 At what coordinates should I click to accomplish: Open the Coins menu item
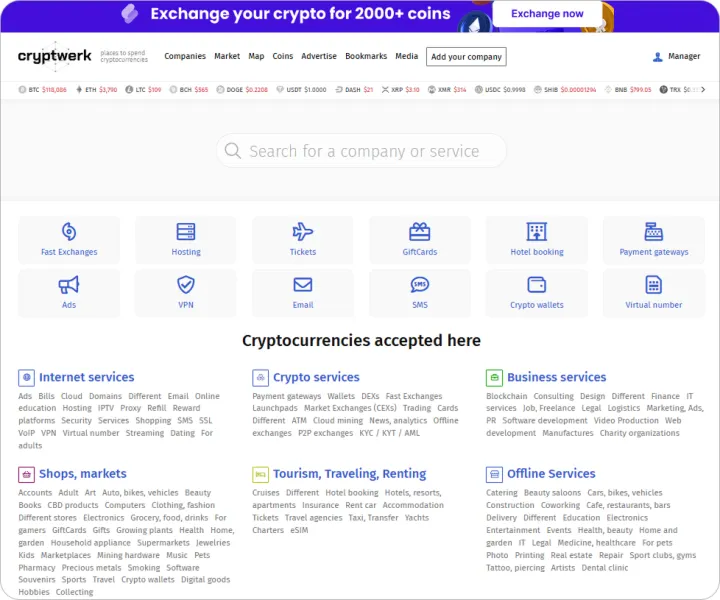(x=282, y=56)
